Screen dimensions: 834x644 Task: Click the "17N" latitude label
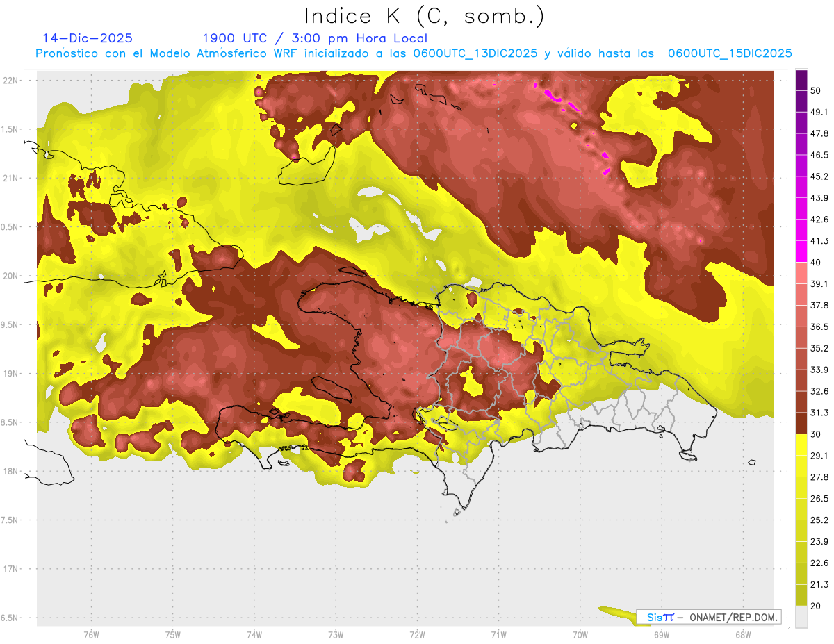point(12,569)
